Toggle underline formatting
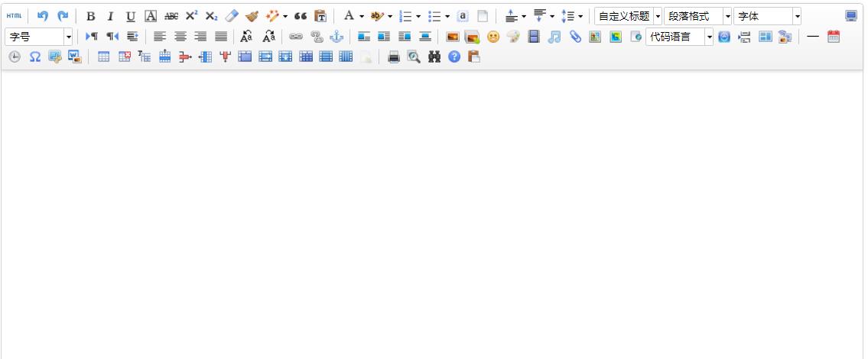Viewport: 868px width, 359px height. [130, 17]
